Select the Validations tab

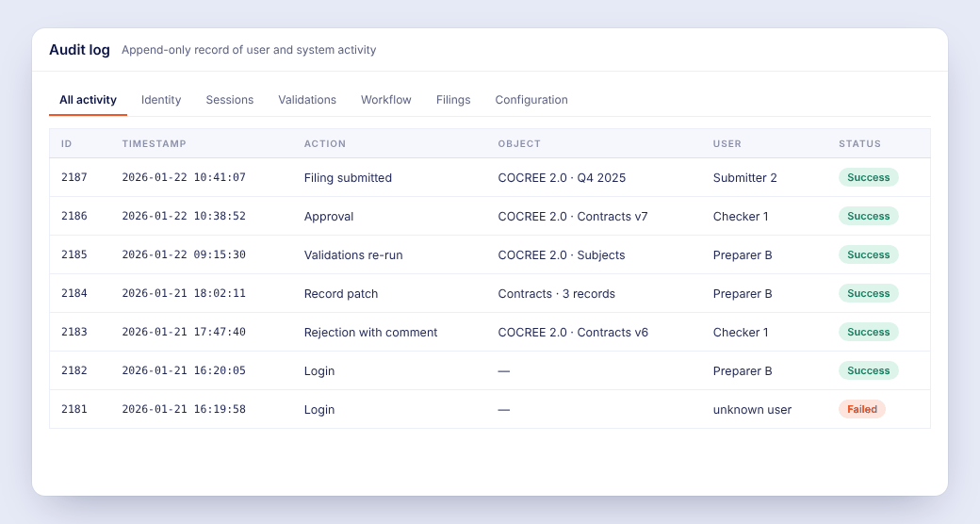(x=307, y=100)
